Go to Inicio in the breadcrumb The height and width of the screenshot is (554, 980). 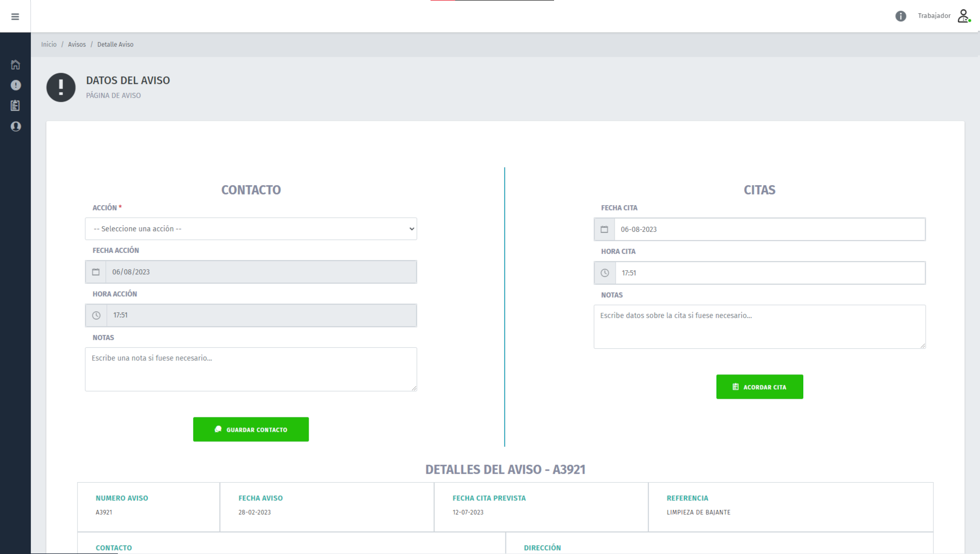(x=49, y=45)
